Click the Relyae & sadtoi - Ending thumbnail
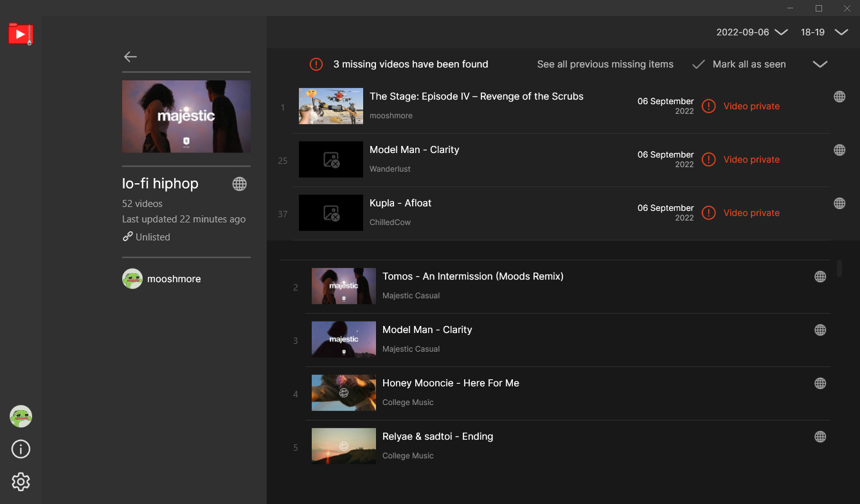 [344, 446]
